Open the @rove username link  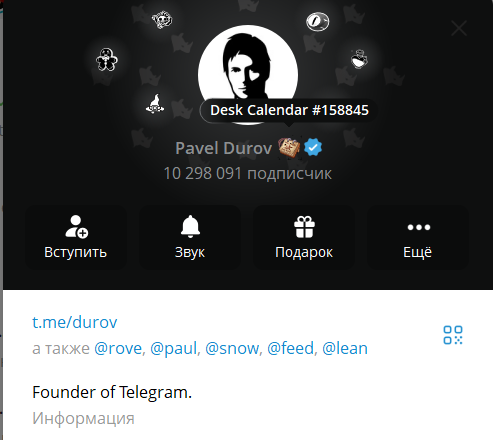point(118,348)
